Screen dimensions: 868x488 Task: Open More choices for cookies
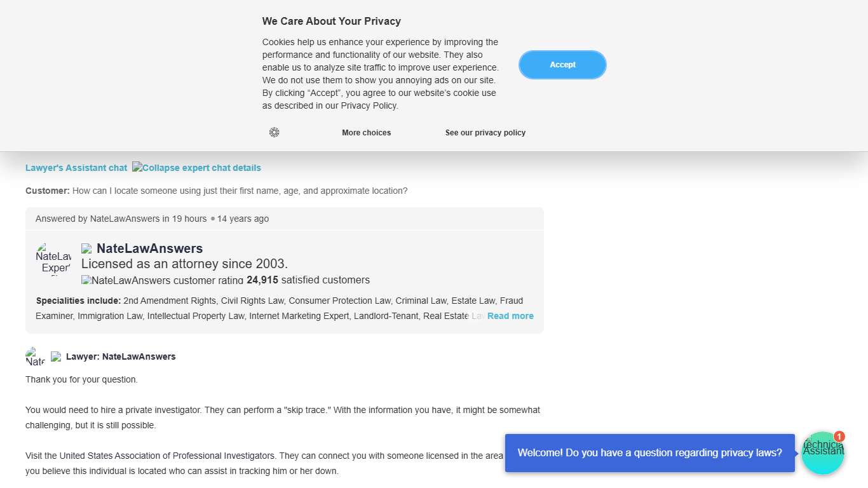(366, 133)
